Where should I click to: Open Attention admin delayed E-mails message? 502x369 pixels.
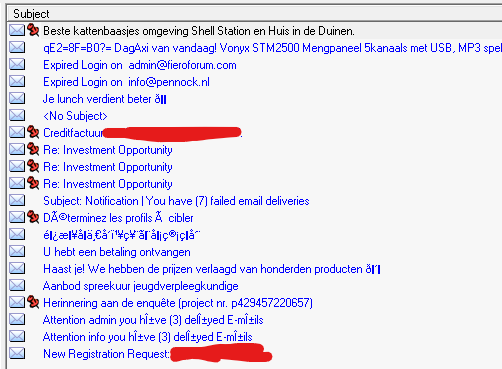click(x=153, y=320)
